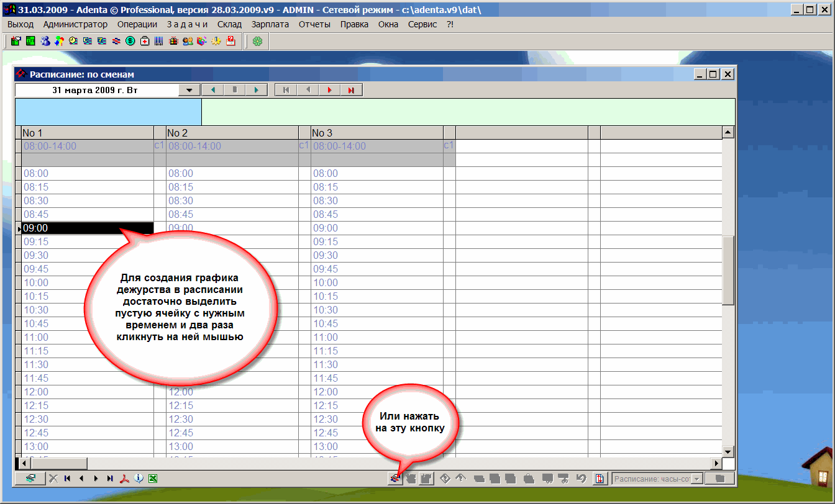Export schedule using the PDF icon
The width and height of the screenshot is (835, 504).
pyautogui.click(x=124, y=479)
